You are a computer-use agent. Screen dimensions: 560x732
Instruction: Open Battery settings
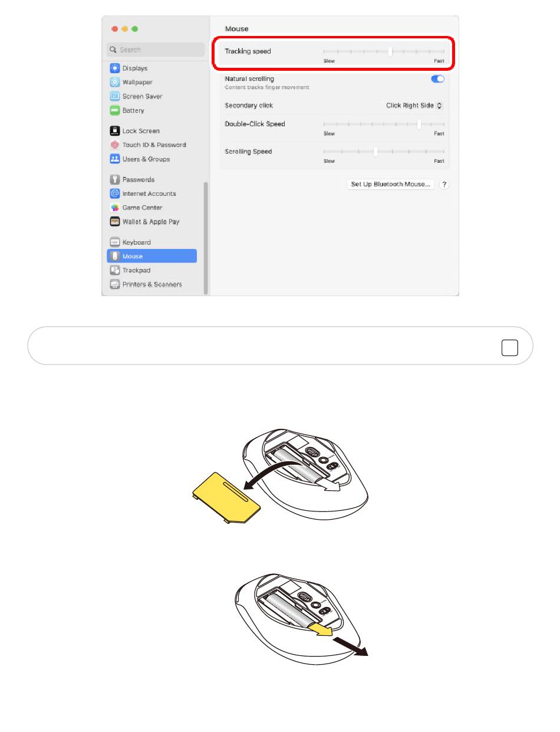151,111
